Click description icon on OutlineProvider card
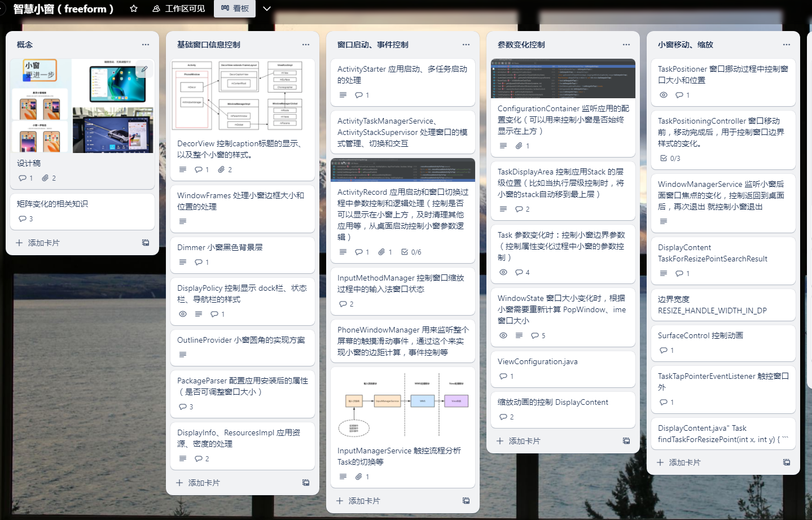Screen dimensions: 812x520 coord(183,355)
